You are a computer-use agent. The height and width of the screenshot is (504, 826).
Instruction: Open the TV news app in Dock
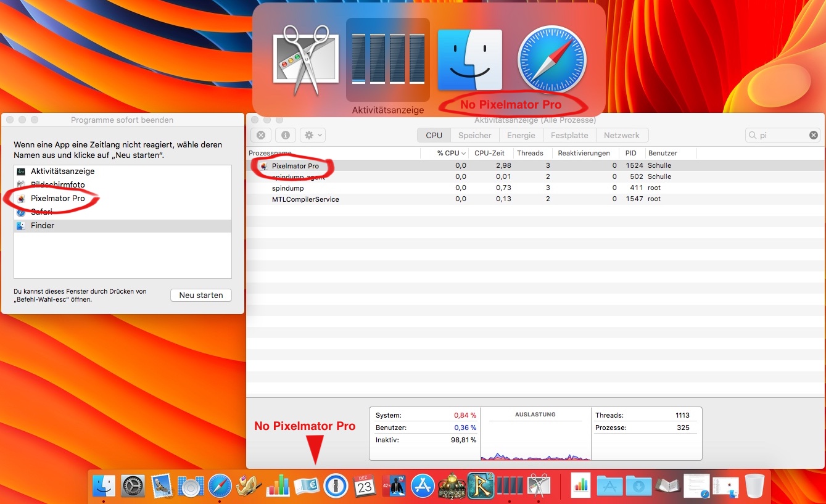click(394, 486)
